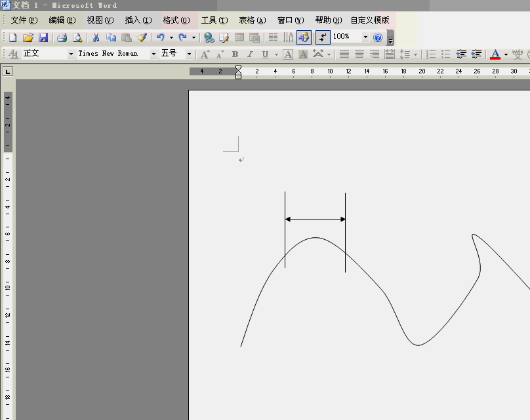Toggle numbered list
The height and width of the screenshot is (420, 530).
point(431,54)
